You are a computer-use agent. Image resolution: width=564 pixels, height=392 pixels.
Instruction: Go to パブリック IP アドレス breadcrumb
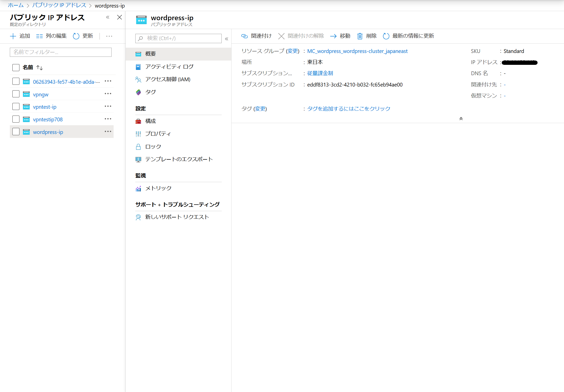(x=59, y=5)
